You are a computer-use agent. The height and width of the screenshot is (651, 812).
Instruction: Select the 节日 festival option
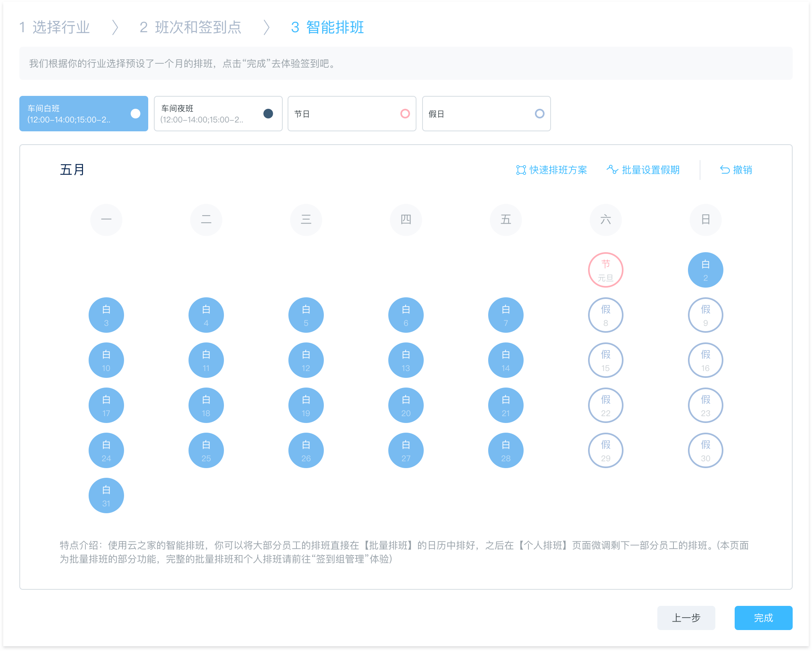(x=352, y=114)
